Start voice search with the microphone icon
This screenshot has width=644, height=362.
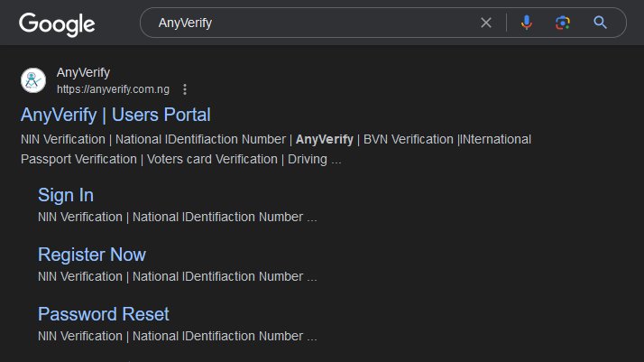527,23
